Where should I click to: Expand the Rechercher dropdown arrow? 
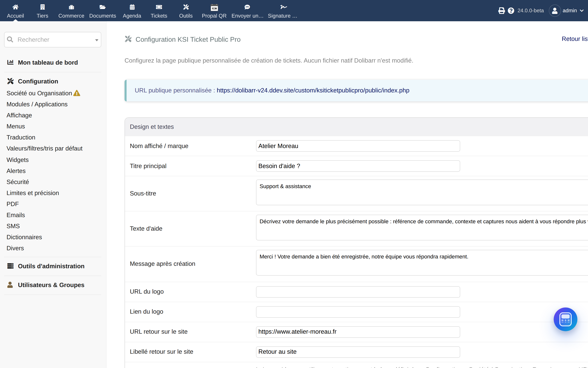pos(96,40)
